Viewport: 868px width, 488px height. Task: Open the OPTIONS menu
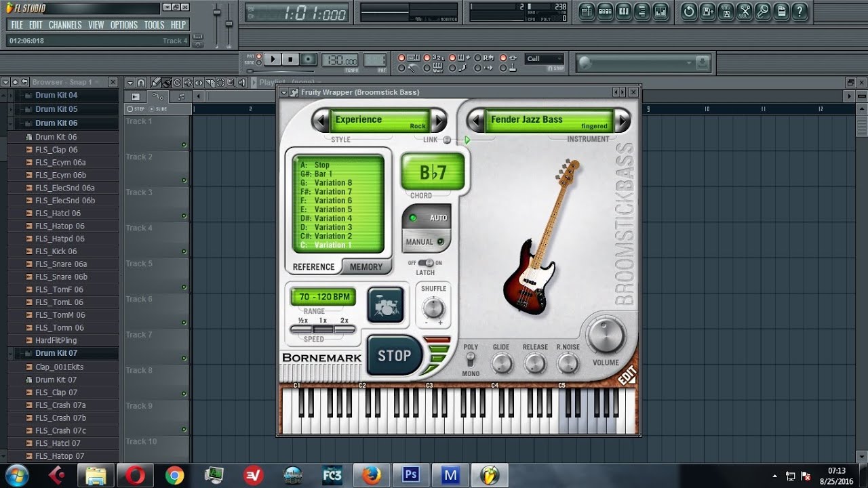pos(124,25)
